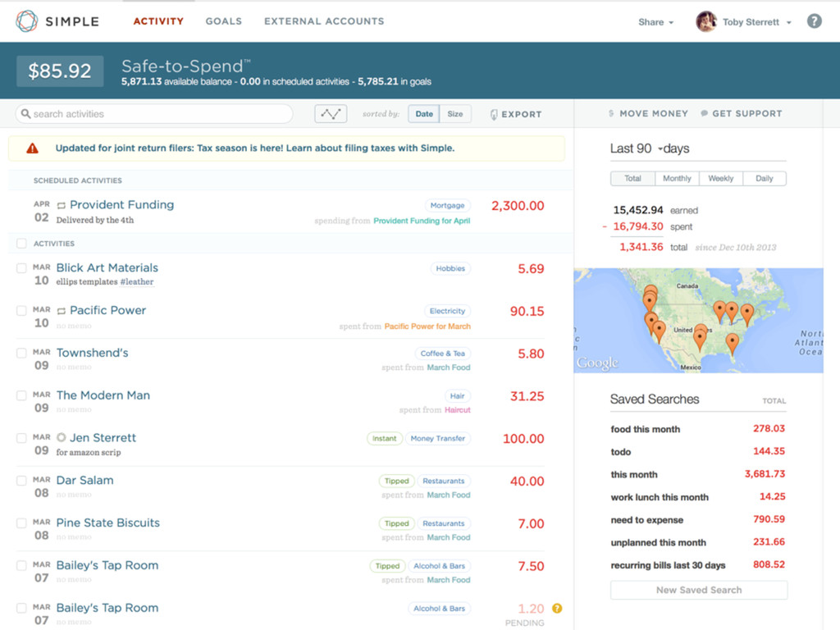
Task: Click Toby Sterrett's profile avatar
Action: coord(706,21)
